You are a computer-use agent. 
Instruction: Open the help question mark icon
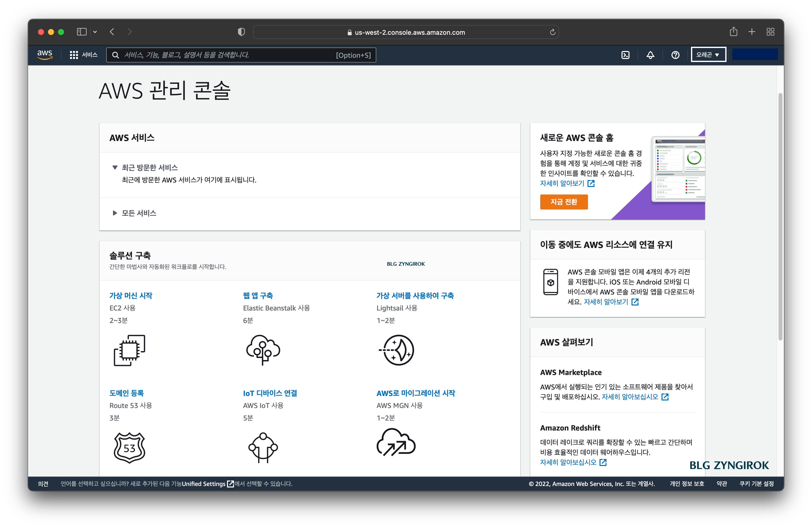(x=675, y=54)
